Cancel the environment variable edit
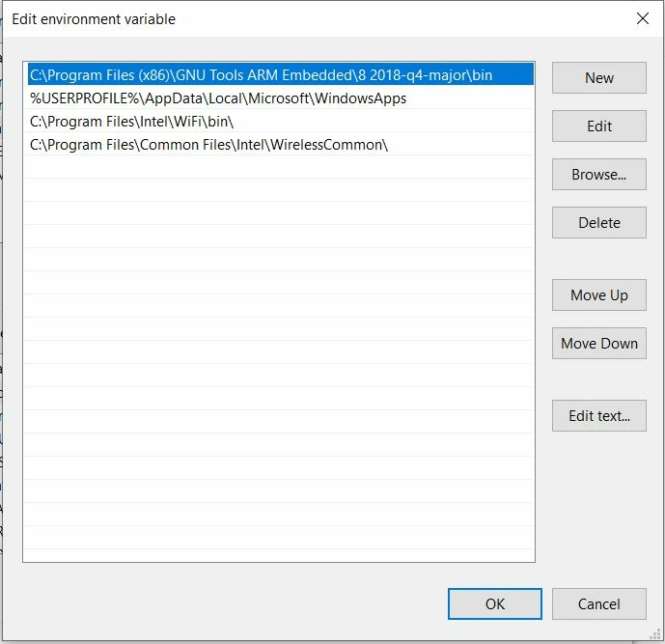 [x=598, y=603]
